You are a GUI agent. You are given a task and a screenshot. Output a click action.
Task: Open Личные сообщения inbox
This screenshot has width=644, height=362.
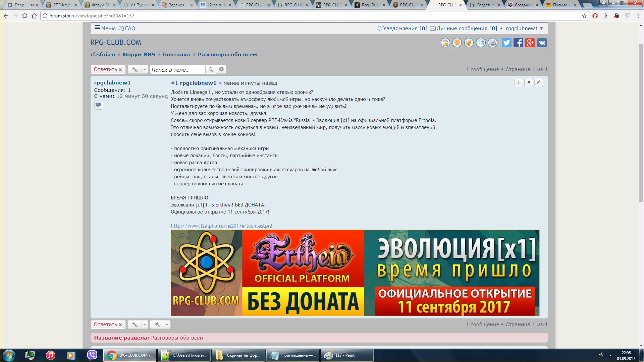tap(464, 28)
